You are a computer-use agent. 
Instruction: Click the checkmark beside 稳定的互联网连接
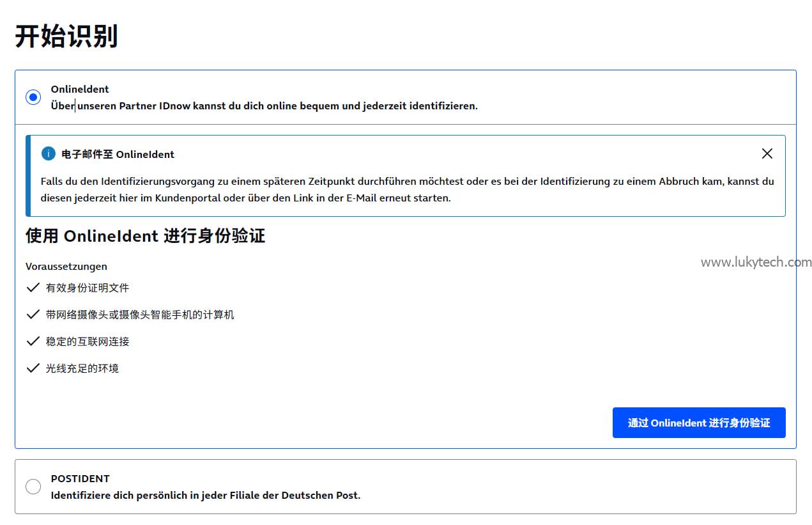33,341
